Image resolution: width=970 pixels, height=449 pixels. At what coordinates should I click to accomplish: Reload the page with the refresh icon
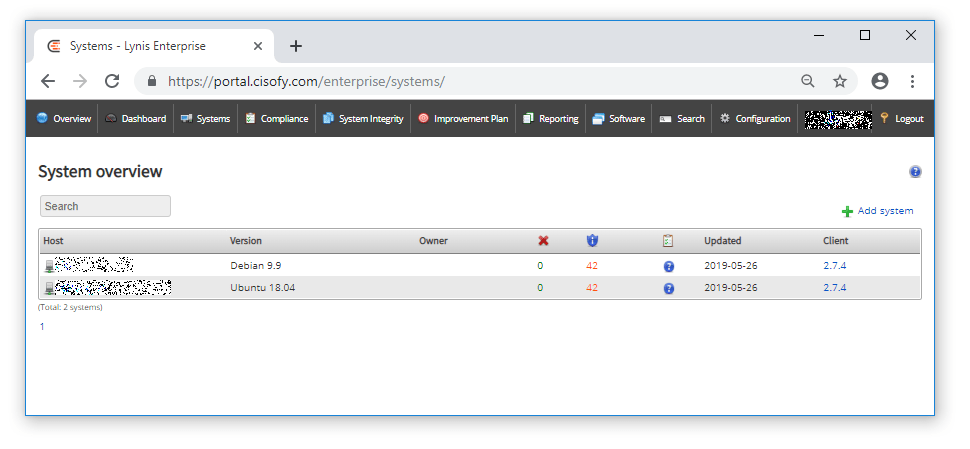(112, 81)
